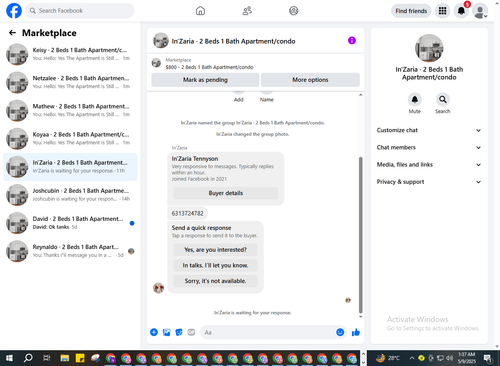Expand Chat members section
The height and width of the screenshot is (366, 500).
point(429,147)
